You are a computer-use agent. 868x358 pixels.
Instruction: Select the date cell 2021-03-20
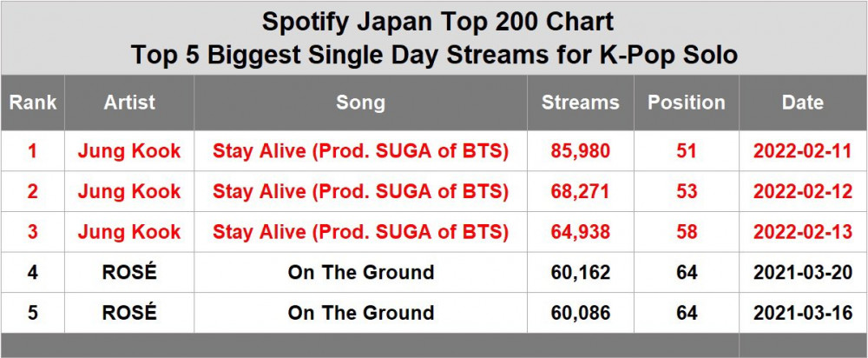coord(802,273)
